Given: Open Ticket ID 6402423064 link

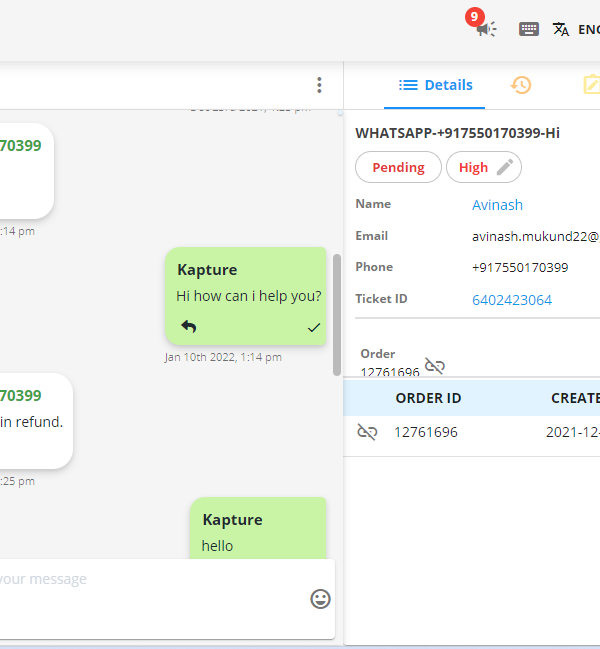Looking at the screenshot, I should pos(512,300).
